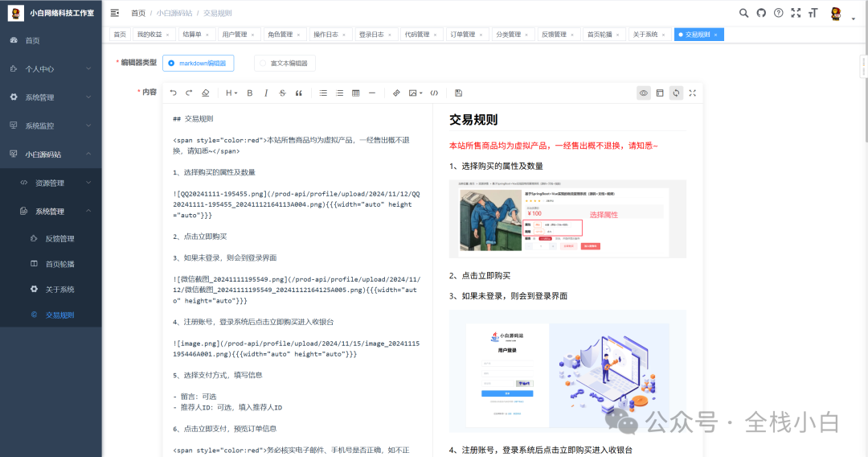Insert a horizontal rule line
The image size is (868, 457).
pos(372,93)
